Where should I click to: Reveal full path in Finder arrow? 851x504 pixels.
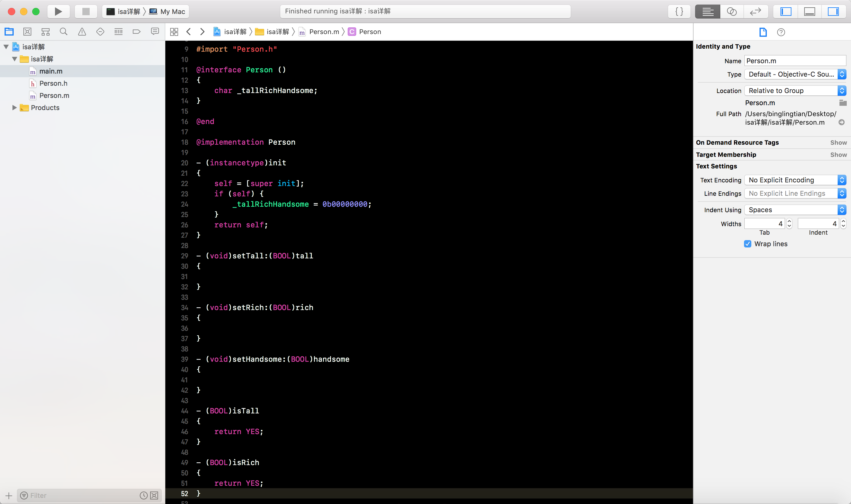click(842, 122)
